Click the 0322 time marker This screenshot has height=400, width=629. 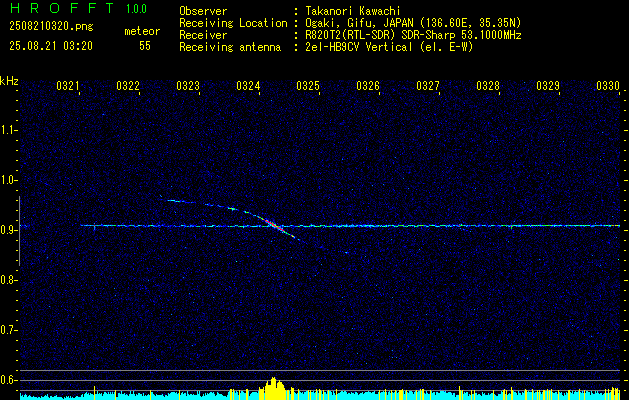point(128,85)
